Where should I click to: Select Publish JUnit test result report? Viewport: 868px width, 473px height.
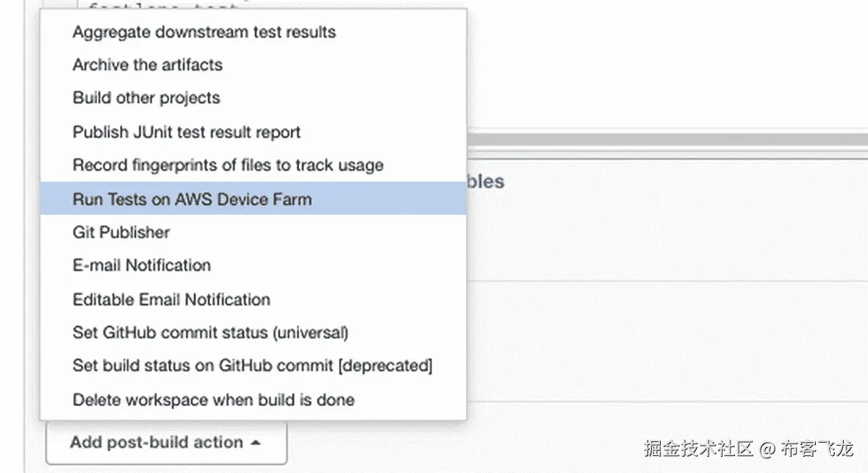[186, 132]
